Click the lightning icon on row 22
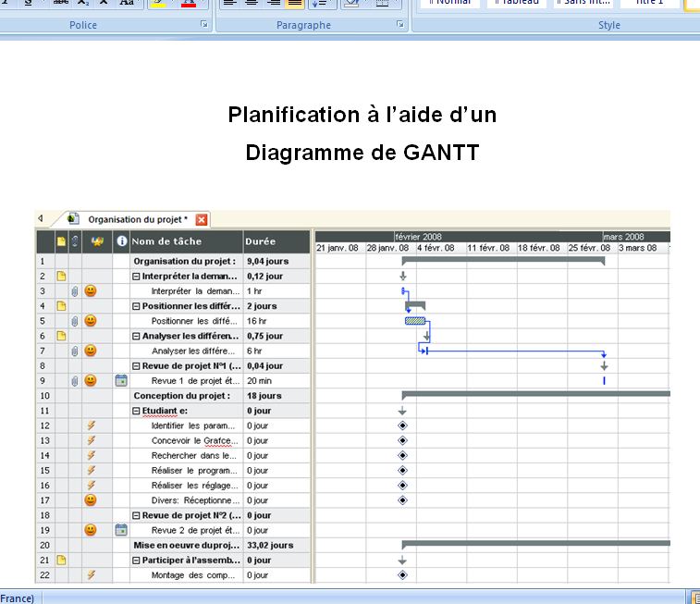The width and height of the screenshot is (700, 604). click(91, 575)
